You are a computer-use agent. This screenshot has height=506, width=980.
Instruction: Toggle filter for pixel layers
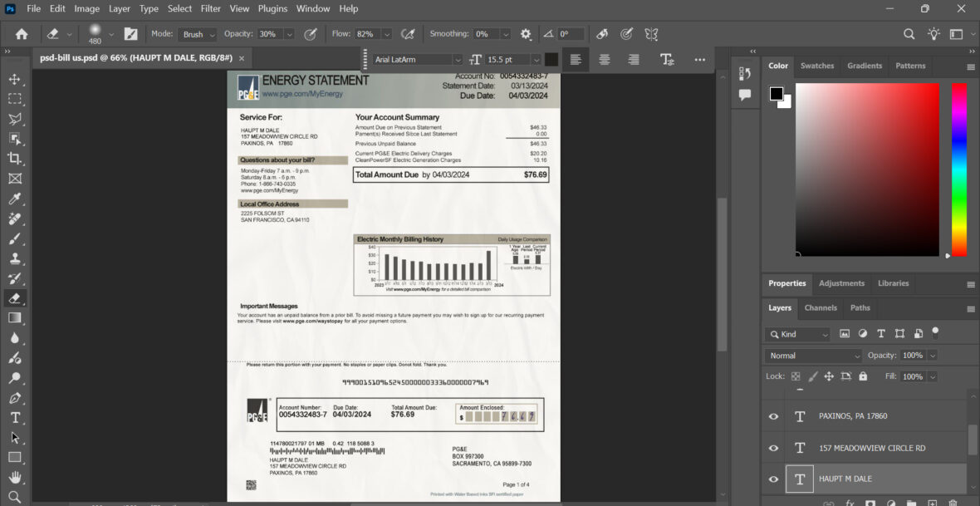[x=845, y=334]
